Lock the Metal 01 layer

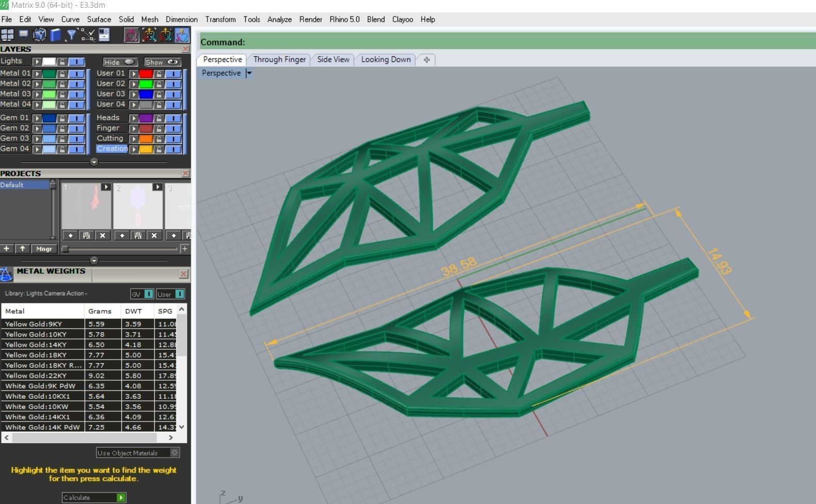click(x=62, y=74)
